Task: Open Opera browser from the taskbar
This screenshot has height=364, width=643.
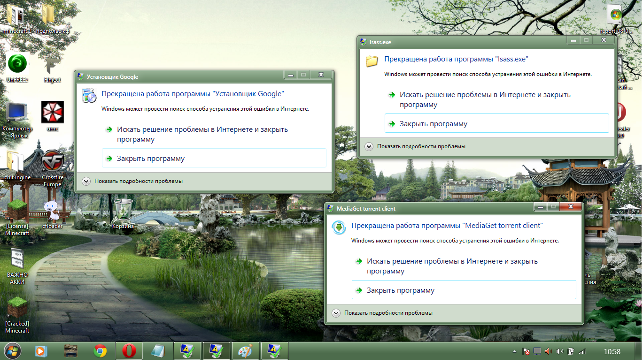Action: click(129, 351)
